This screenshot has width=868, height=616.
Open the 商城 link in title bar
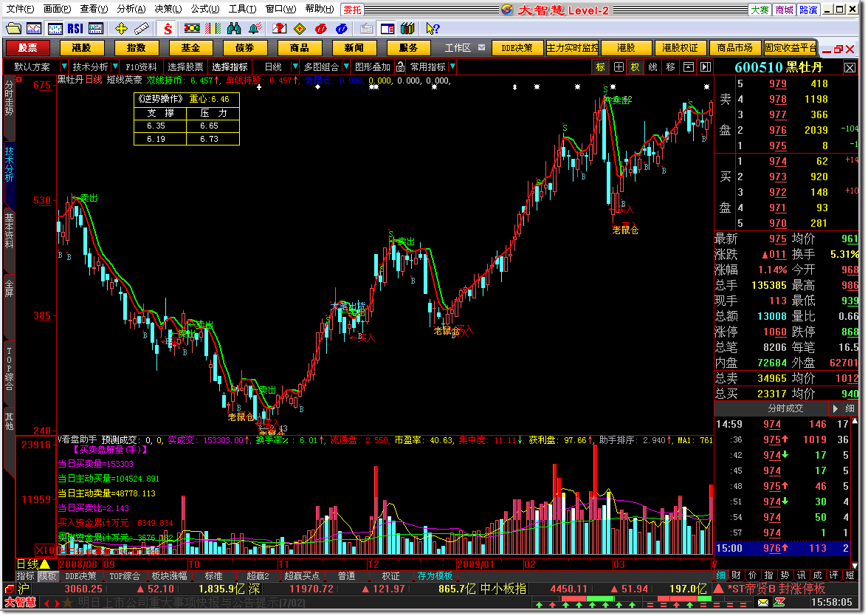(x=784, y=10)
